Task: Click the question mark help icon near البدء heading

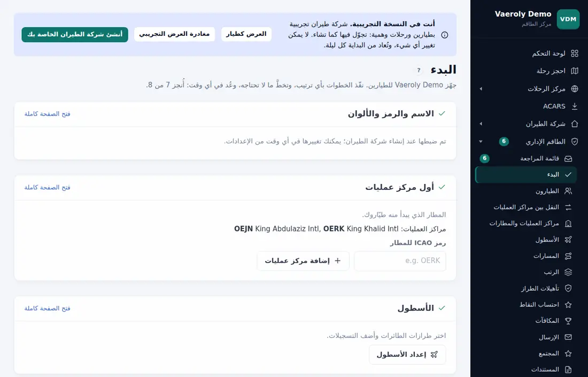Action: click(x=419, y=70)
